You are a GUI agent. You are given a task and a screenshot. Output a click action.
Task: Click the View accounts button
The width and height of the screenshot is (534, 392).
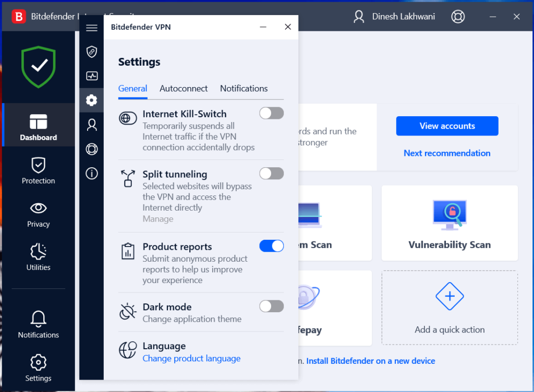pyautogui.click(x=447, y=126)
